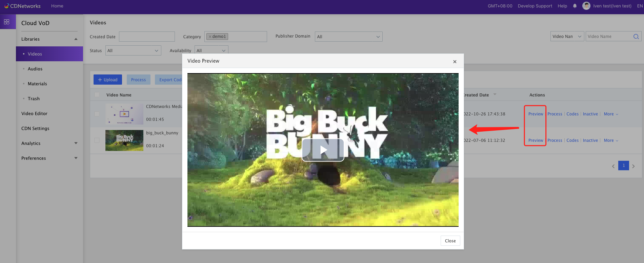The height and width of the screenshot is (263, 644).
Task: Collapse the Libraries section
Action: point(76,39)
